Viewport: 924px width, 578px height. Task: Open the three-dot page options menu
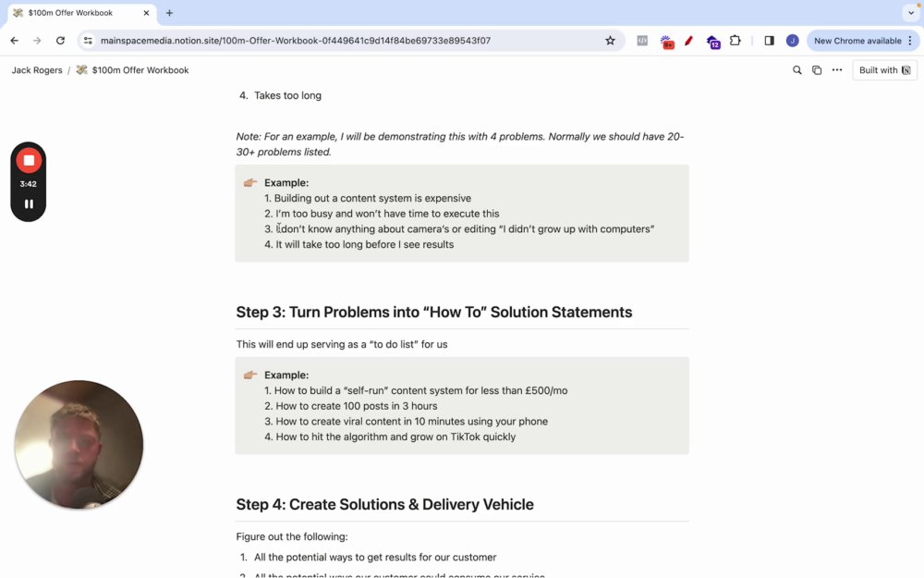click(x=837, y=70)
